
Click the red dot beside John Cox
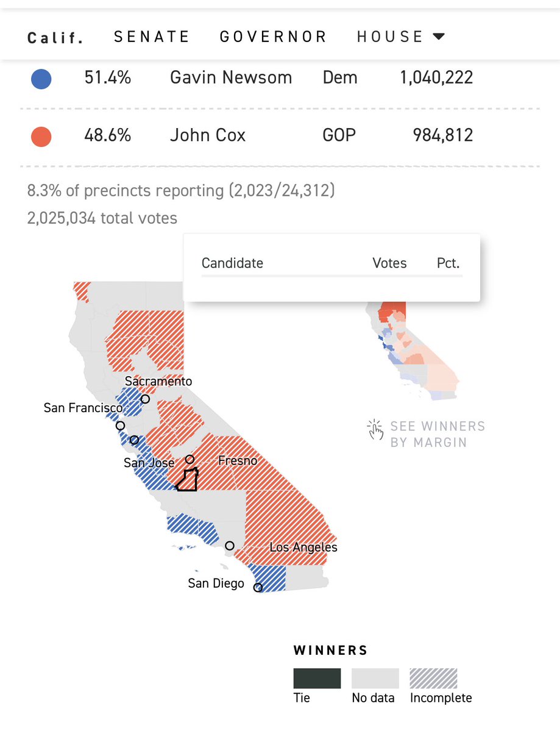[41, 135]
